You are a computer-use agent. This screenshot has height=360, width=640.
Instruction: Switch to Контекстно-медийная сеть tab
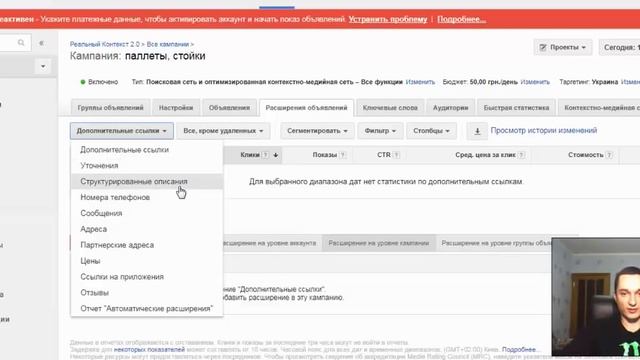tap(599, 108)
